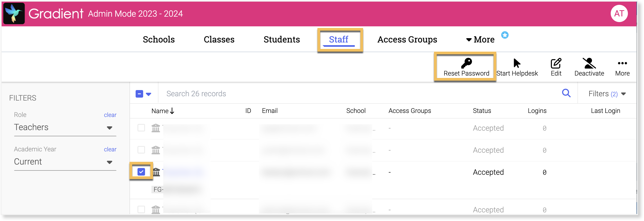Open the Academic Year Current dropdown
The image size is (644, 221).
pos(109,162)
